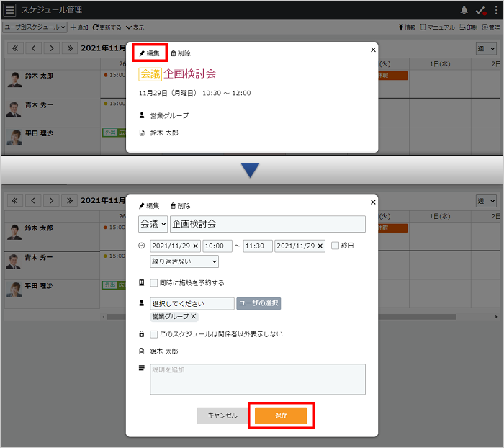This screenshot has height=448, width=504.
Task: Click the 説明を追加 description text area
Action: [x=258, y=379]
